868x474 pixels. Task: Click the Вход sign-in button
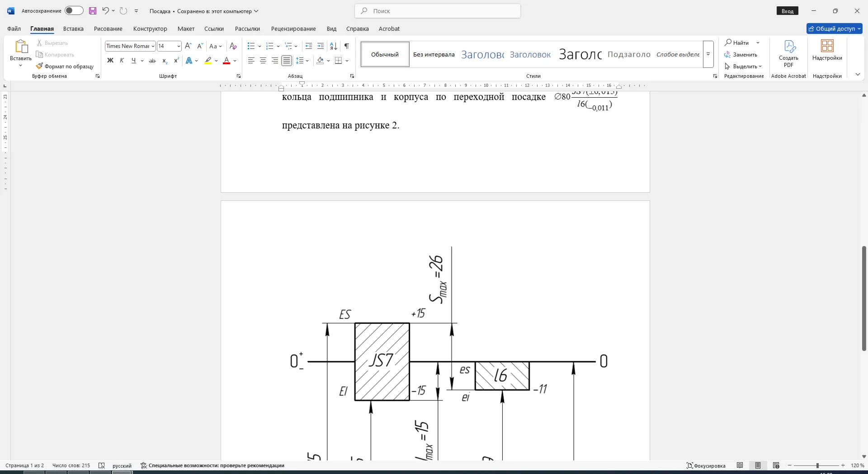click(788, 11)
